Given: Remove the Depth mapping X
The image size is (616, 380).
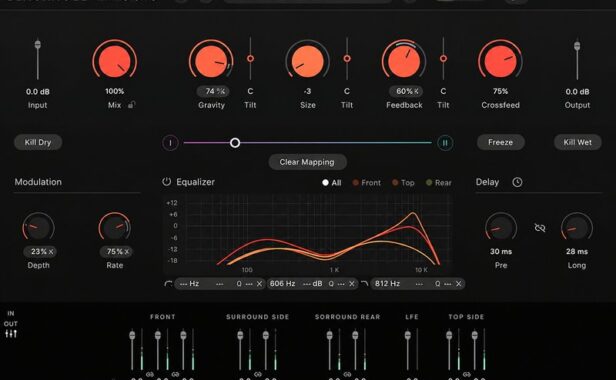Looking at the screenshot, I should 51,251.
